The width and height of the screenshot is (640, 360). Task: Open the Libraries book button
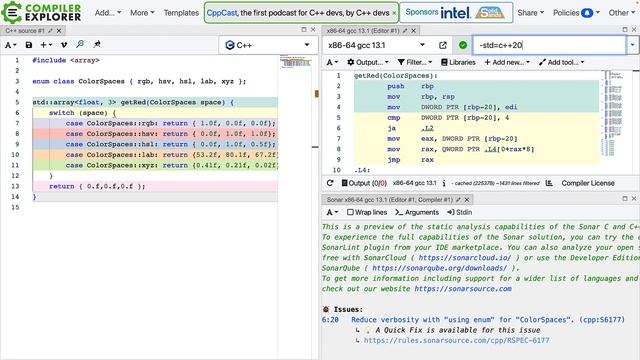458,62
